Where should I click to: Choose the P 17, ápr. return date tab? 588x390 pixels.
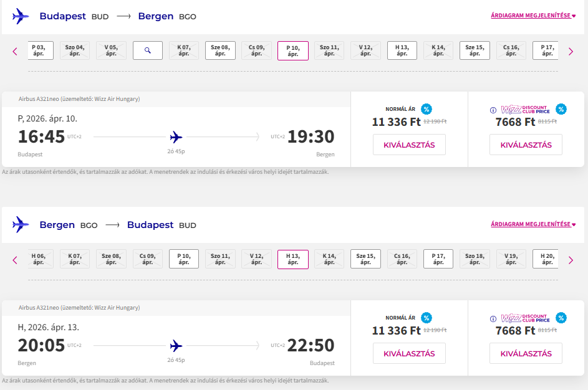(x=438, y=259)
